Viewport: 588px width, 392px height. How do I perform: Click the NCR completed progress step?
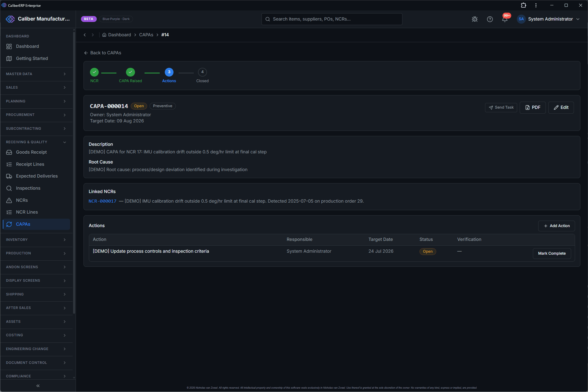[x=94, y=75]
